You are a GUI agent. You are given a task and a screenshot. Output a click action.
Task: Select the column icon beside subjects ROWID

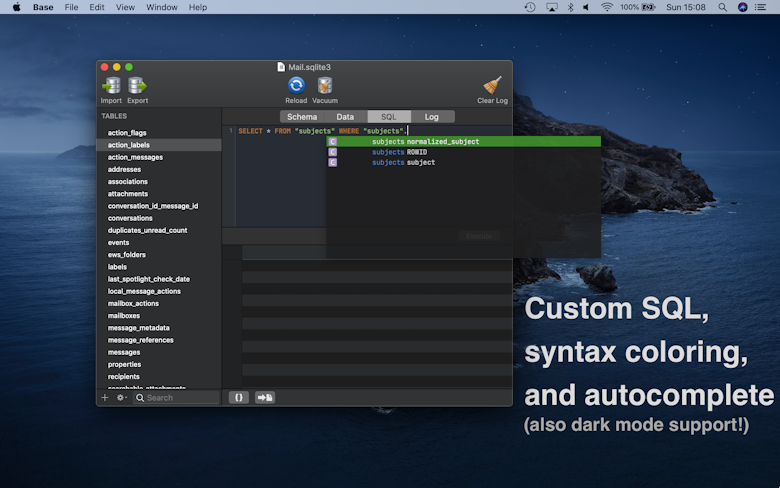click(333, 152)
